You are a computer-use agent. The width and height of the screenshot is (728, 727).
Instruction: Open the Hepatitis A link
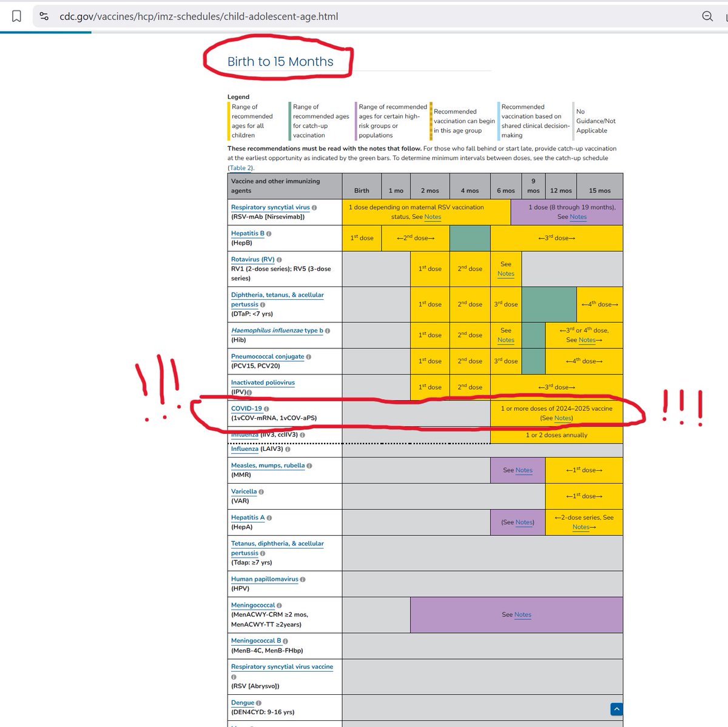pos(248,518)
